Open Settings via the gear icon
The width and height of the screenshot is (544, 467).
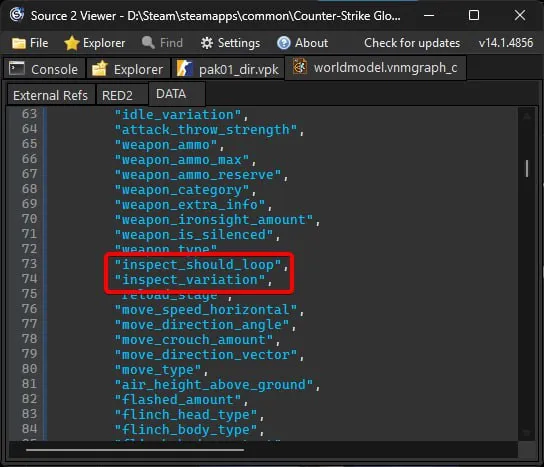pos(207,43)
